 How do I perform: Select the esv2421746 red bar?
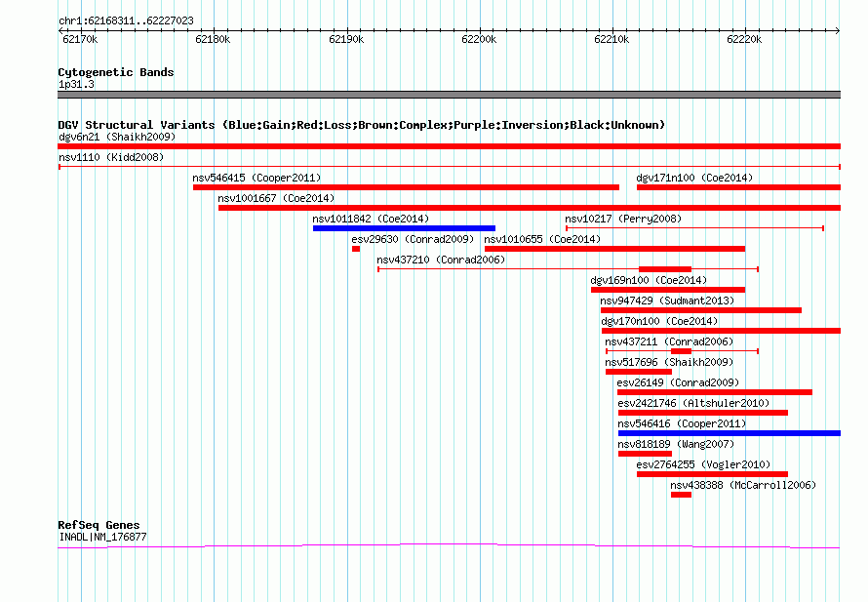coord(703,413)
